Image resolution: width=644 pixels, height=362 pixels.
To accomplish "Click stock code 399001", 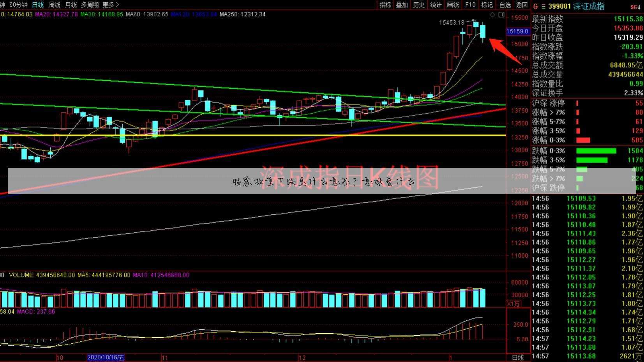I will pos(559,6).
